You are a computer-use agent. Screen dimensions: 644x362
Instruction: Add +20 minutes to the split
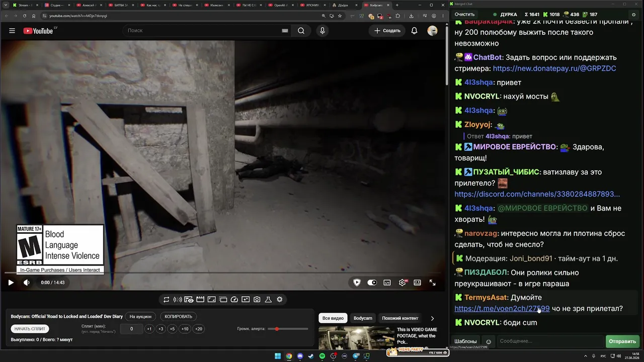click(x=199, y=329)
